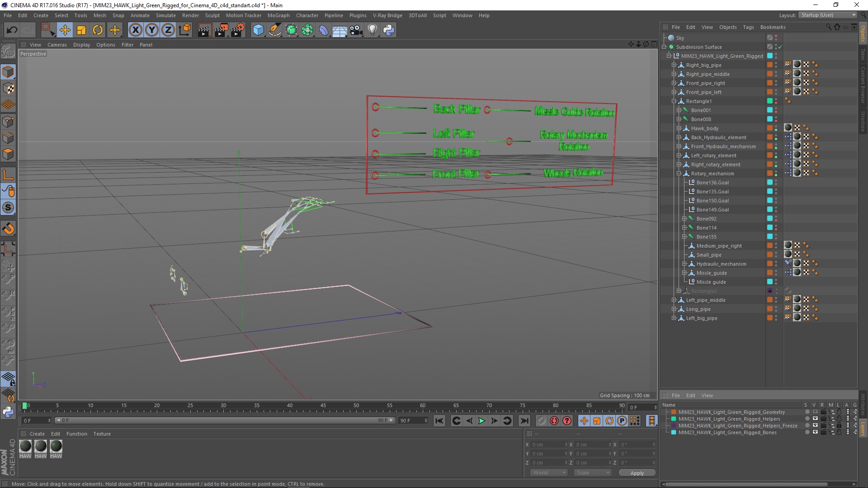Screen dimensions: 868x488
Task: Click the X position input field
Action: click(x=549, y=445)
